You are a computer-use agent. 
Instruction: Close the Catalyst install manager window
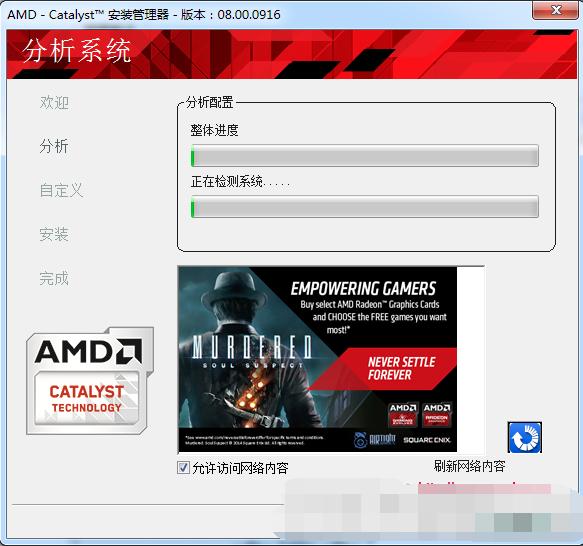(555, 10)
